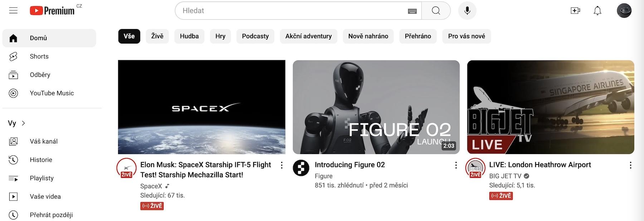Click the YouTube Premium logo
644x221 pixels.
click(53, 11)
